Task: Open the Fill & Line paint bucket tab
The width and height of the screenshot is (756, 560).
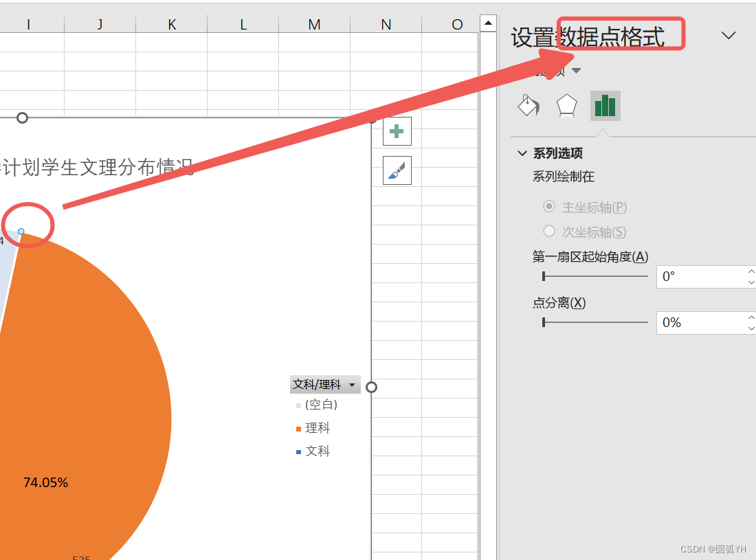Action: 529,105
